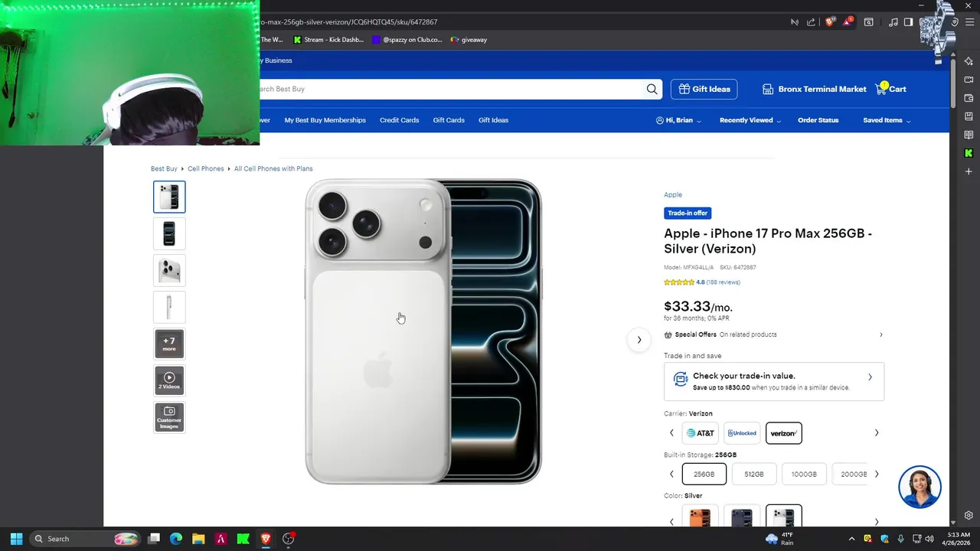
Task: Click the Brave browser taskbar icon
Action: click(266, 539)
